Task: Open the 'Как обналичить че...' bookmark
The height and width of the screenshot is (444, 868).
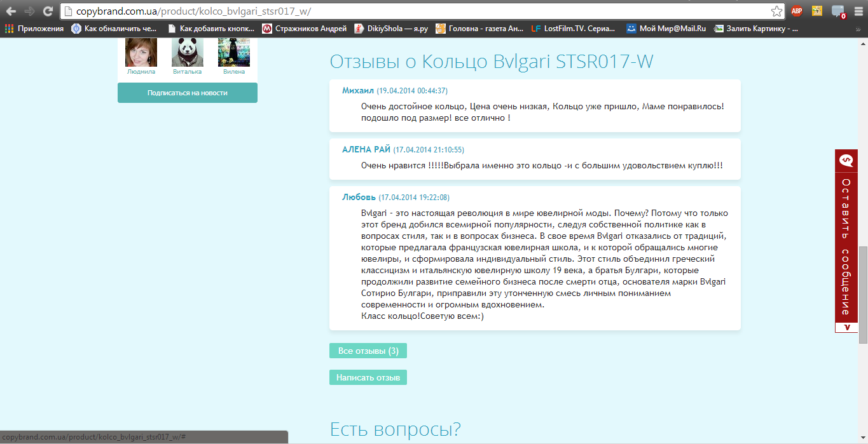Action: [x=114, y=29]
